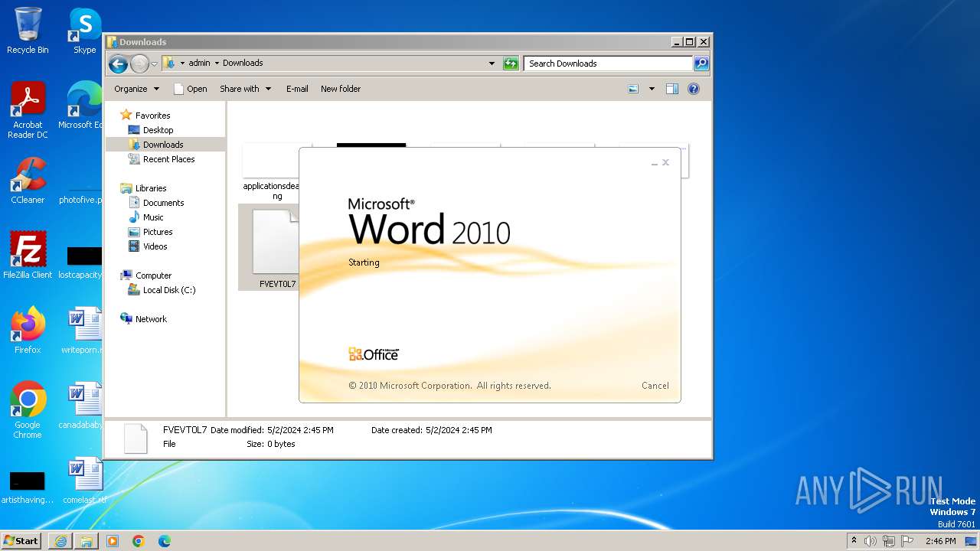This screenshot has width=980, height=551.
Task: Open the Documents library
Action: click(163, 203)
